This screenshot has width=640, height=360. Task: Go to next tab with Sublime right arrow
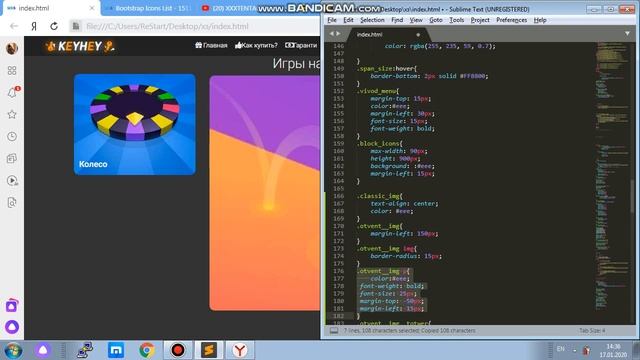pos(338,34)
